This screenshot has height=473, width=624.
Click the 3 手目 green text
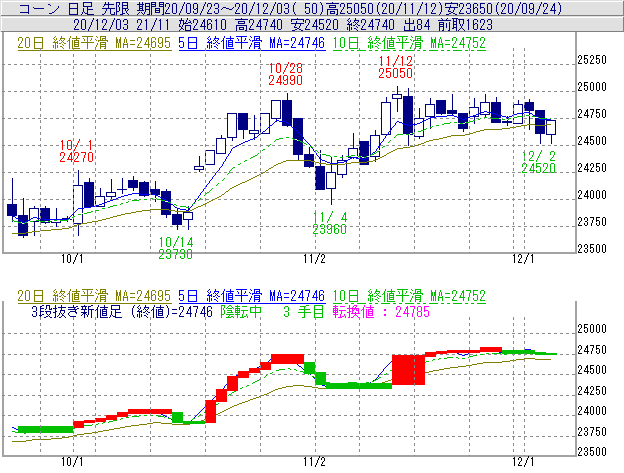click(x=304, y=311)
